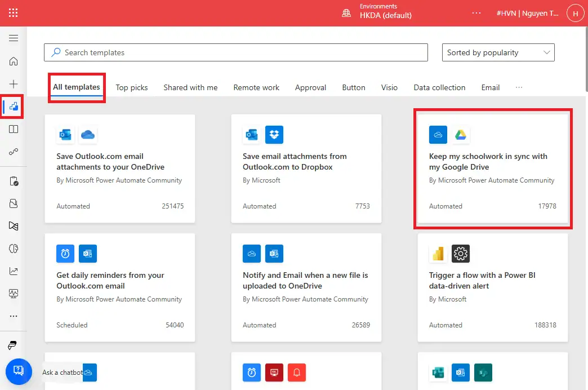Click the Create plus icon in sidebar
Image resolution: width=588 pixels, height=390 pixels.
pyautogui.click(x=14, y=84)
